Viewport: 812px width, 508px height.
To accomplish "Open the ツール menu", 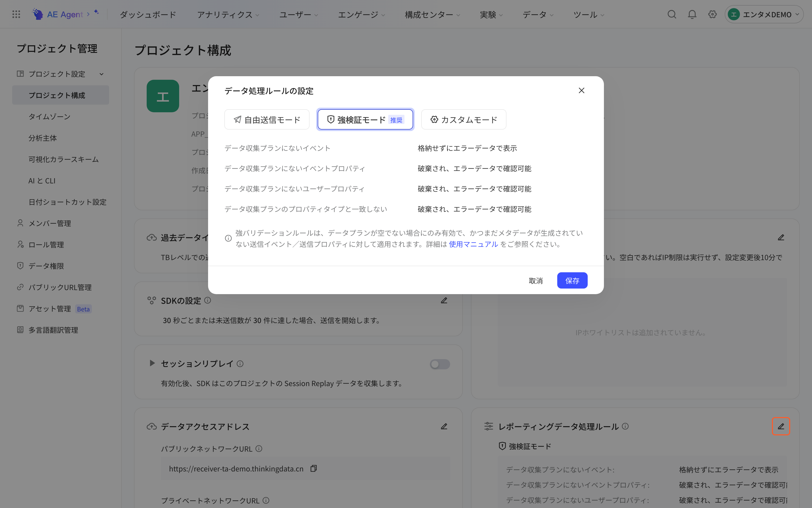I will coord(588,14).
